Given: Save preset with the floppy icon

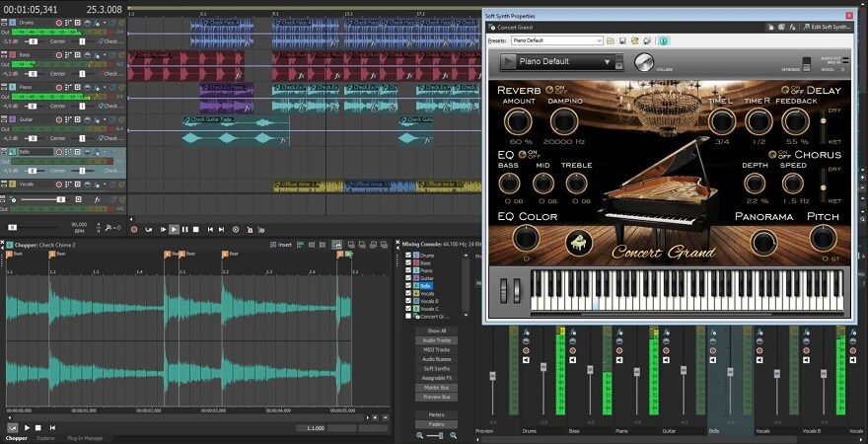Looking at the screenshot, I should click(x=622, y=40).
